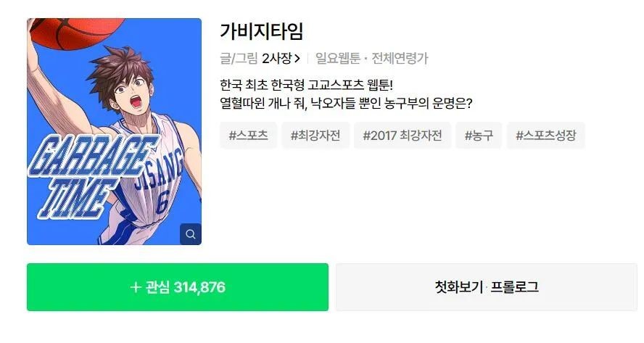Open the Garbage Time cover thumbnail
Screen dimensions: 644x343
(114, 131)
